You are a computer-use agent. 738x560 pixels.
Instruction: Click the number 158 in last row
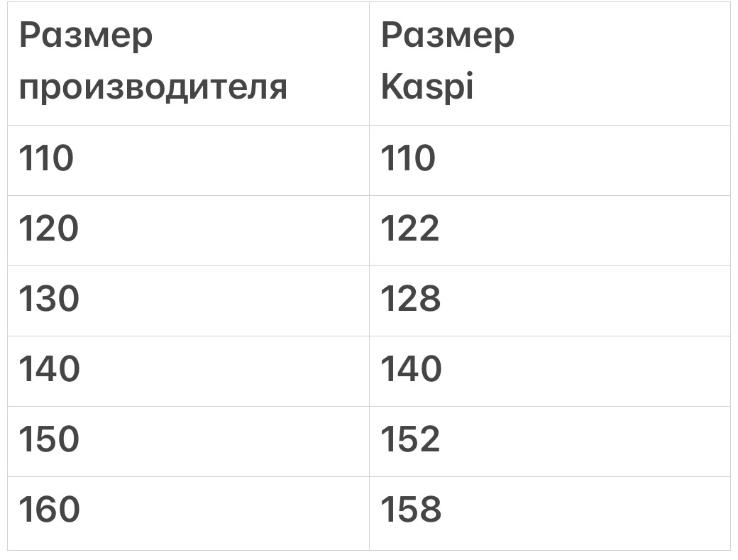coord(410,509)
